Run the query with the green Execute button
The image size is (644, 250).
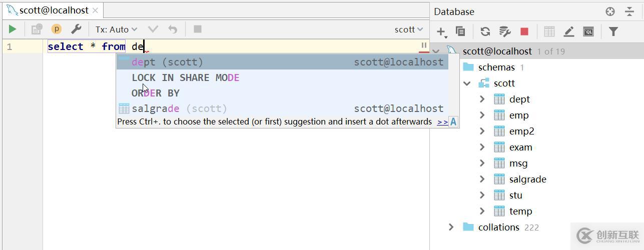(x=13, y=29)
